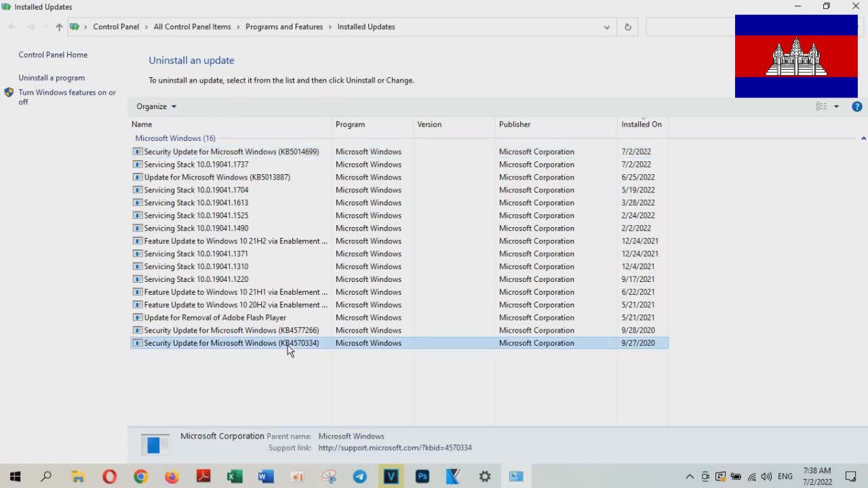Open Wi-Fi network tray icon
Screen dimensions: 868x488
(751, 476)
